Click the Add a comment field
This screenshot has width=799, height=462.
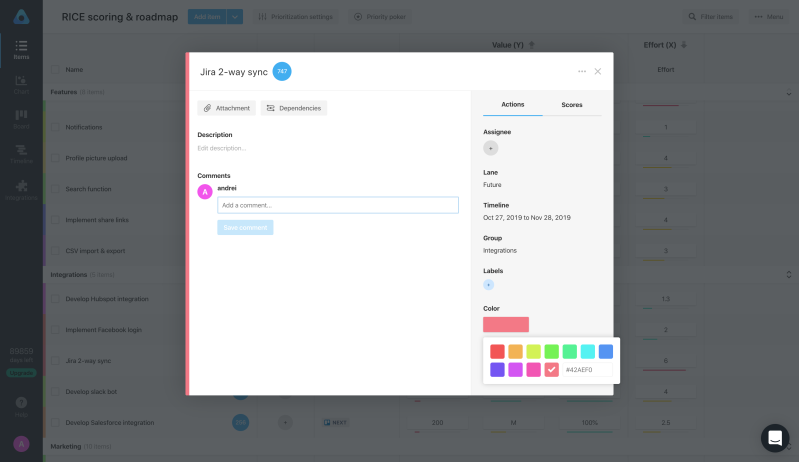[338, 205]
